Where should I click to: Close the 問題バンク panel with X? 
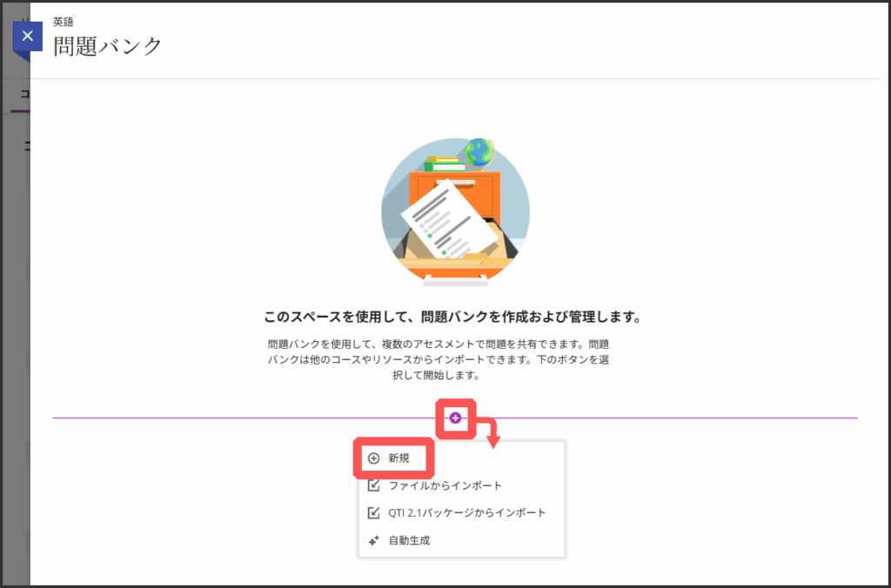pyautogui.click(x=28, y=37)
